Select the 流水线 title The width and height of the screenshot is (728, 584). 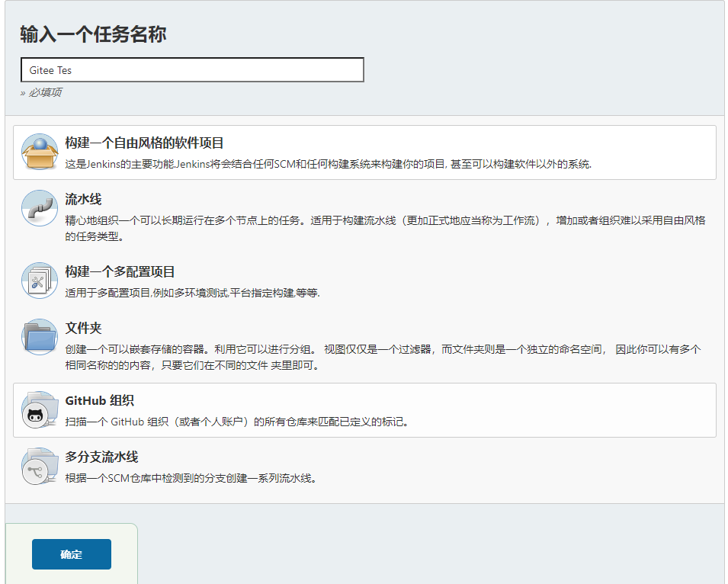point(84,200)
